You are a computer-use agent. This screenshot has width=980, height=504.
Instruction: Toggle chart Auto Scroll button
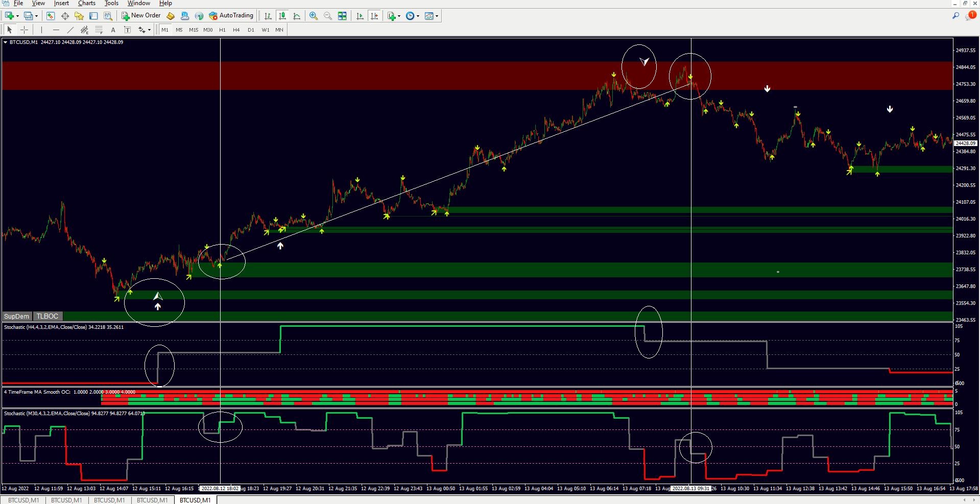(x=360, y=16)
